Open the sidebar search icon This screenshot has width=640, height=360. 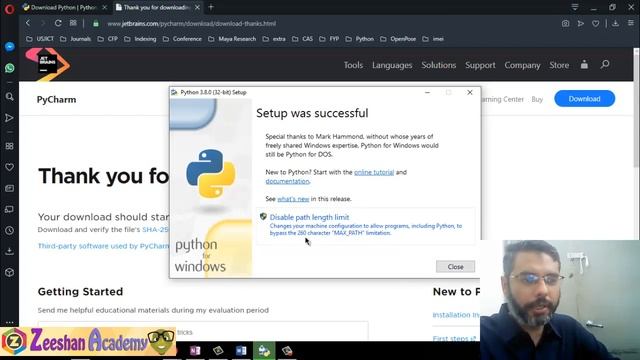[9, 97]
